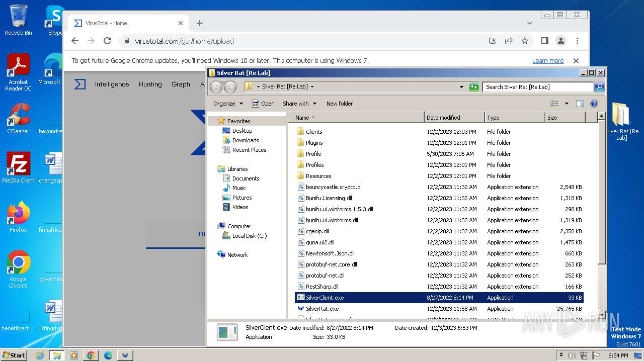
Task: Open Google Chrome desktop shortcut
Action: pyautogui.click(x=18, y=269)
